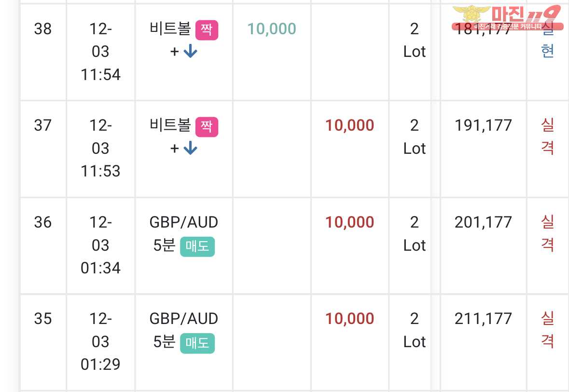
Task: Click the blue down arrow in row 37
Action: [x=190, y=149]
